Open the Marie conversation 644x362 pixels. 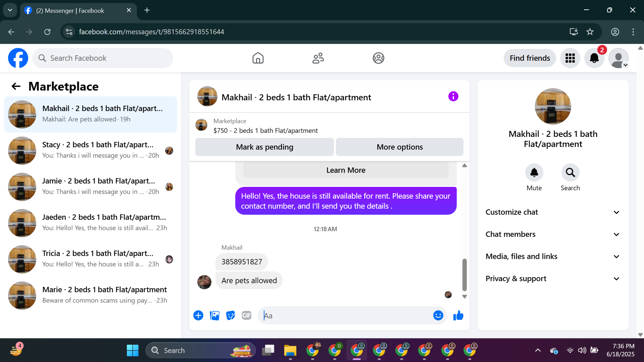(x=91, y=296)
